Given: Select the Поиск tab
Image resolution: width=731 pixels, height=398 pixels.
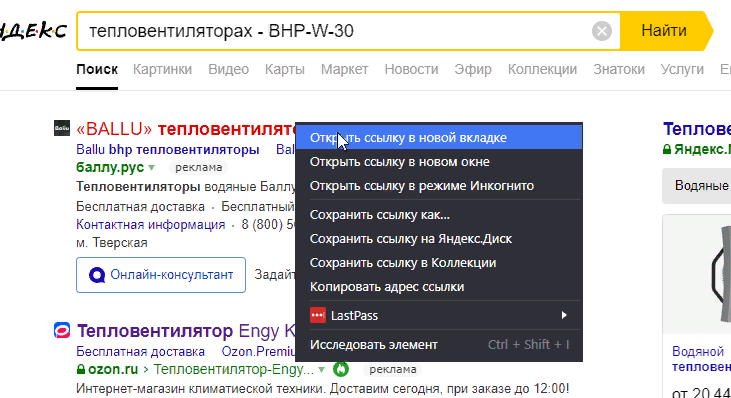Looking at the screenshot, I should (x=97, y=69).
